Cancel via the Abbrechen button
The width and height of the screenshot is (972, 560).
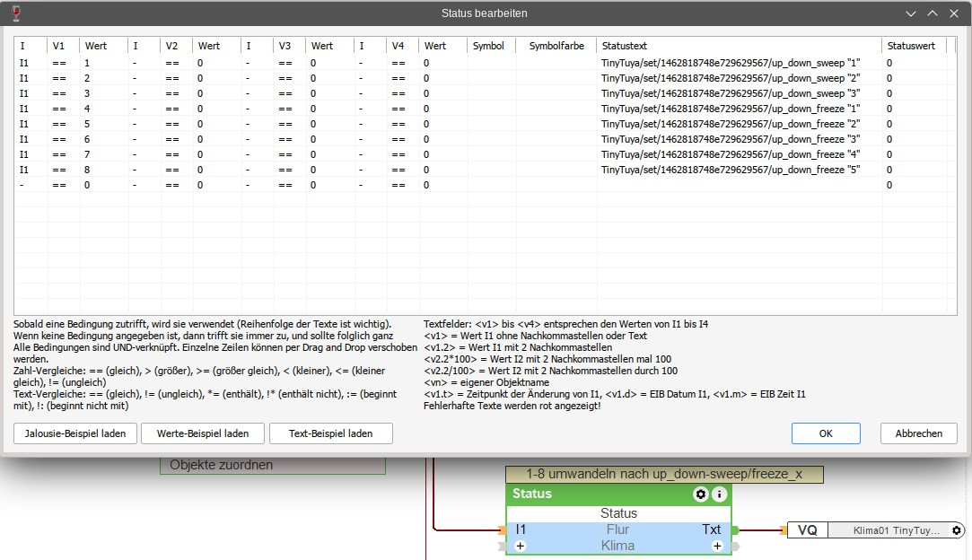coord(919,433)
